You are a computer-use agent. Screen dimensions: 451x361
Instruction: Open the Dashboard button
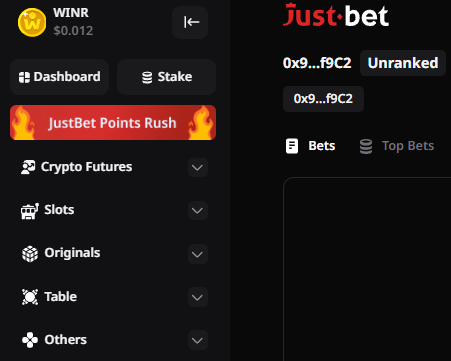[x=60, y=77]
